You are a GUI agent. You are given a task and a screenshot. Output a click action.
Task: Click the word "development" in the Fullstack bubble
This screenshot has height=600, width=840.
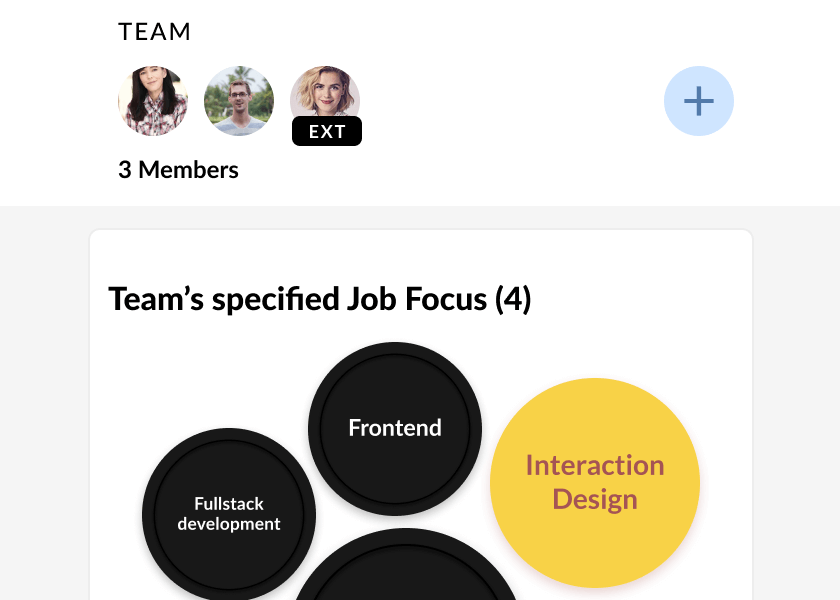229,524
